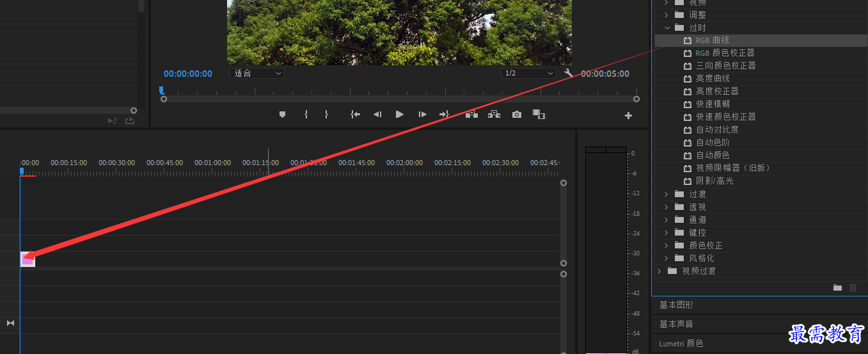Go to In point in program monitor
The width and height of the screenshot is (868, 354).
[x=355, y=115]
